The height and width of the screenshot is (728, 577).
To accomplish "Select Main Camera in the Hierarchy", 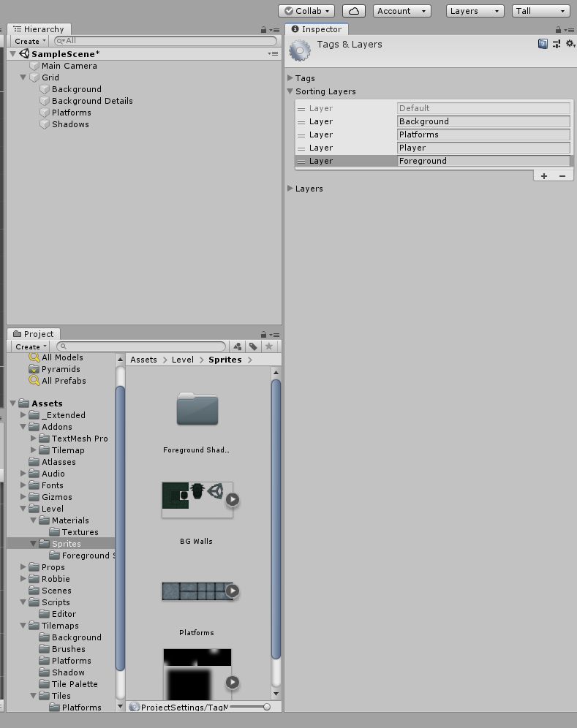I will (69, 66).
